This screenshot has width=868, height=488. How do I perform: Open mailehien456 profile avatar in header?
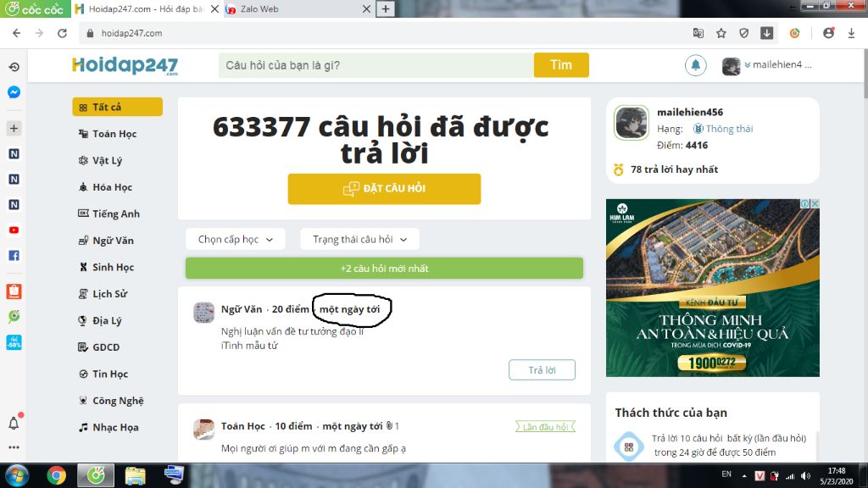coord(731,66)
